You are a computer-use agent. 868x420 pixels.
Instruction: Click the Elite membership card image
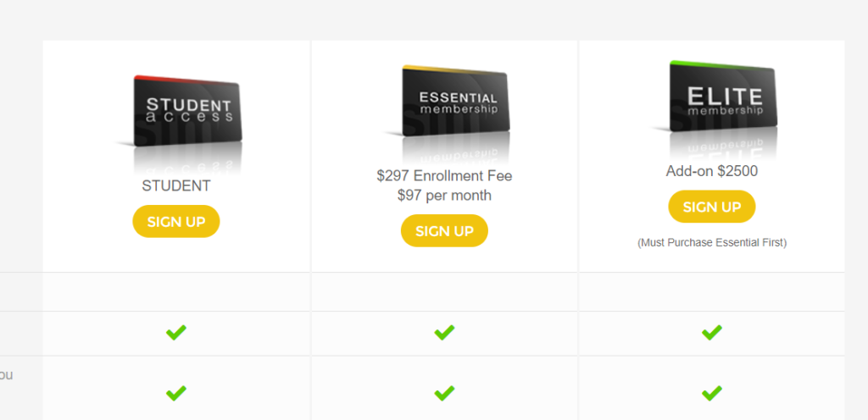(714, 111)
